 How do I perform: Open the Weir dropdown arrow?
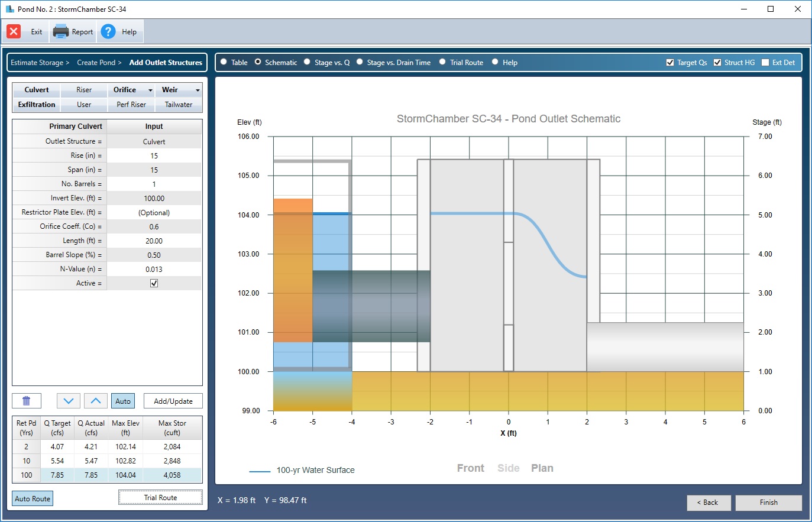(198, 90)
